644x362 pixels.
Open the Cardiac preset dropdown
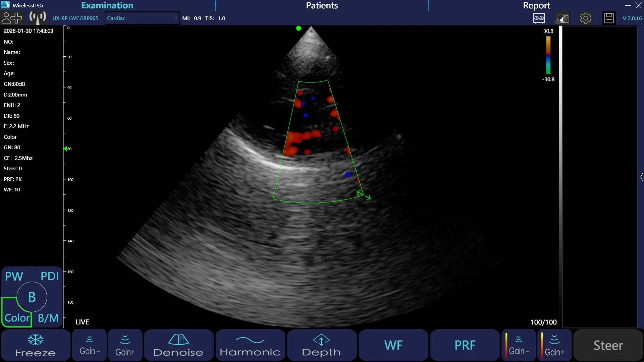[142, 18]
